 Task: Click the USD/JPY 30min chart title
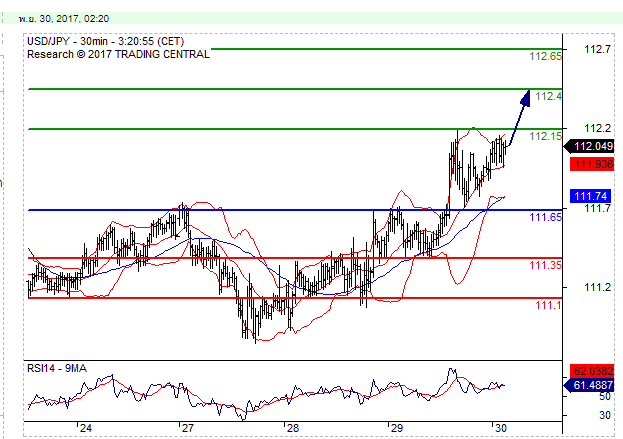click(x=105, y=41)
